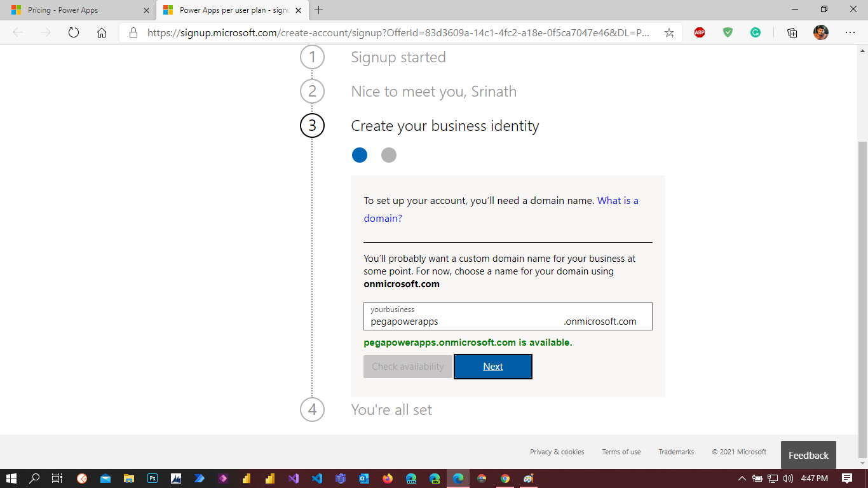
Task: Open a new browser tab
Action: [x=319, y=10]
